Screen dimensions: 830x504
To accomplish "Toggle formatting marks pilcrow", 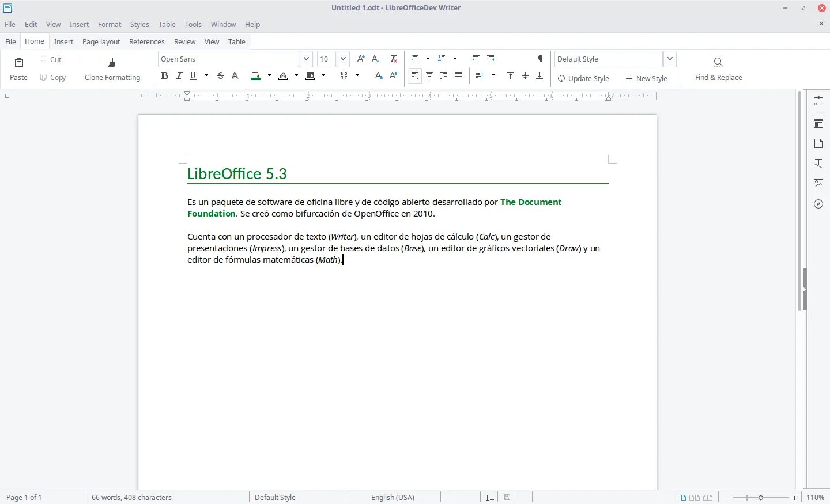I will point(540,59).
